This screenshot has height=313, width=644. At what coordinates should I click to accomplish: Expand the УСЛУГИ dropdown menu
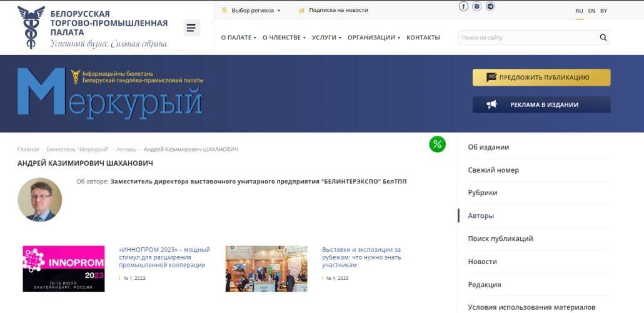pyautogui.click(x=326, y=38)
